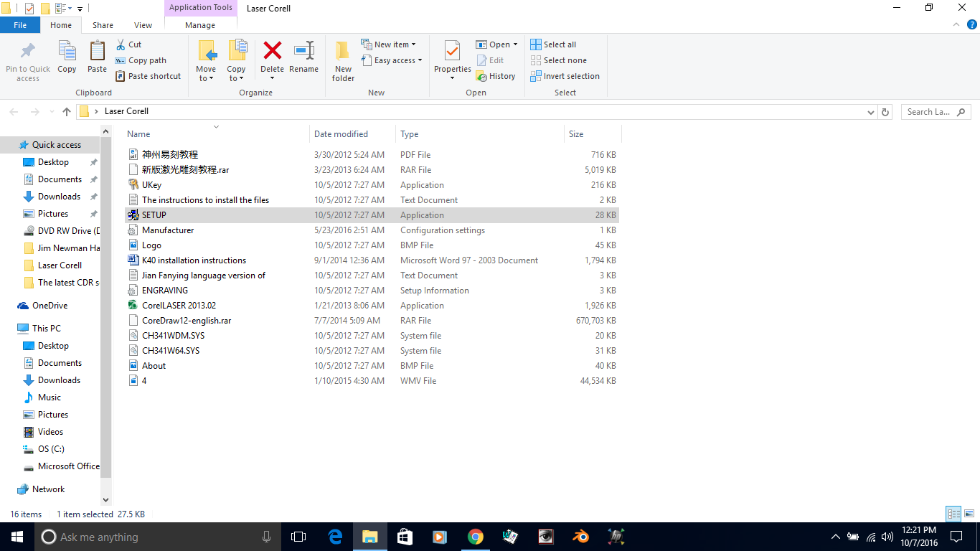980x551 pixels.
Task: Open the File menu tab
Action: pos(20,25)
